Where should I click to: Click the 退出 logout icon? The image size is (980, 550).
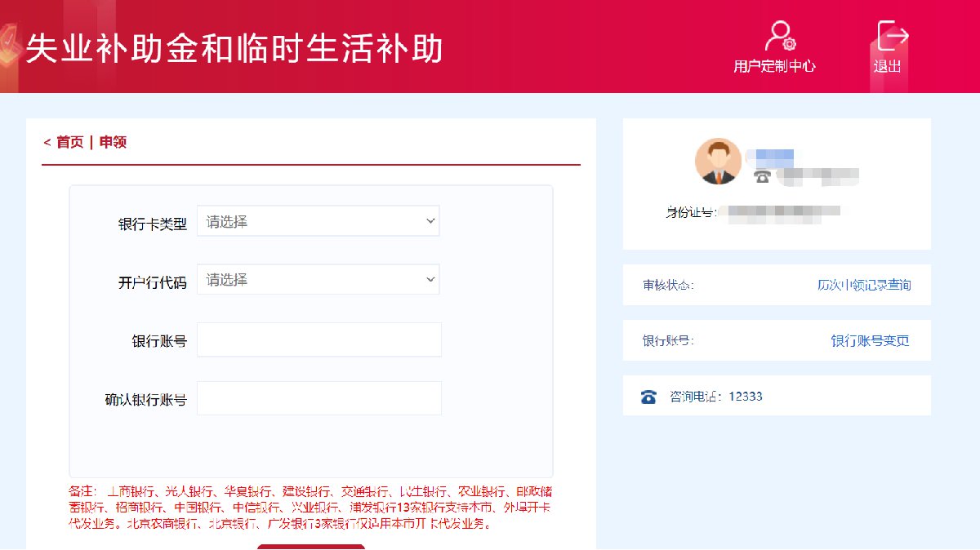tap(891, 37)
